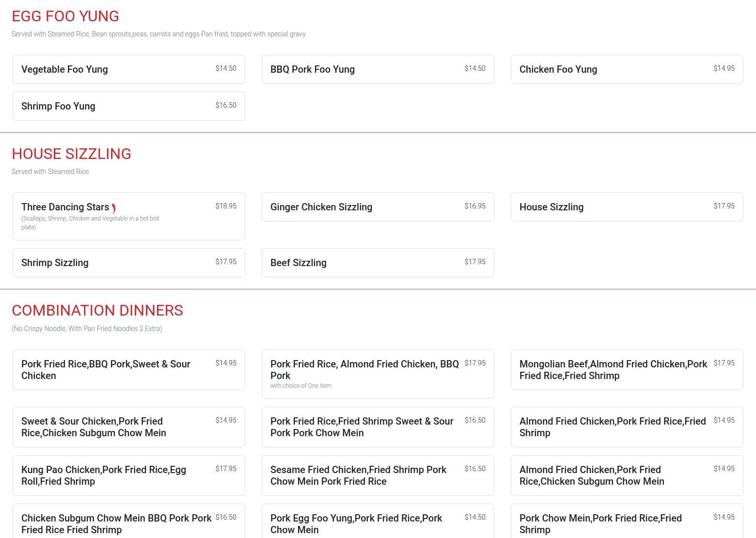Image resolution: width=756 pixels, height=538 pixels.
Task: Pick Ginger Chicken Sizzling
Action: (378, 207)
